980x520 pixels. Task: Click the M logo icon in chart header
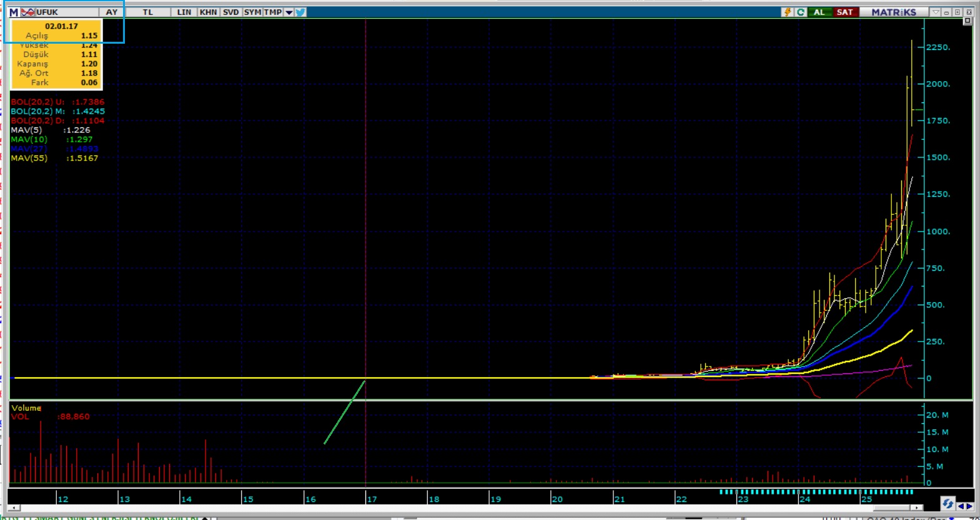pos(14,12)
